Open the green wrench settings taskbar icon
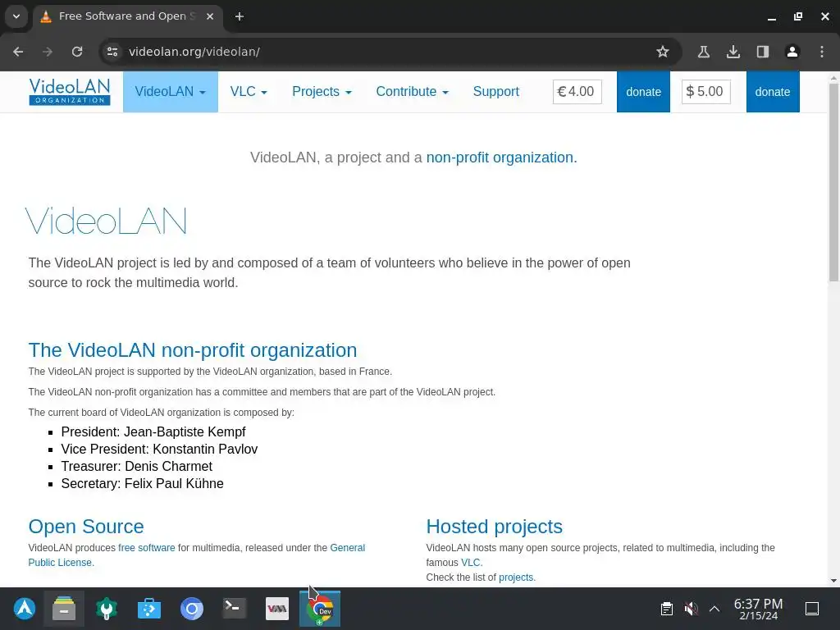840x630 pixels. pos(107,609)
